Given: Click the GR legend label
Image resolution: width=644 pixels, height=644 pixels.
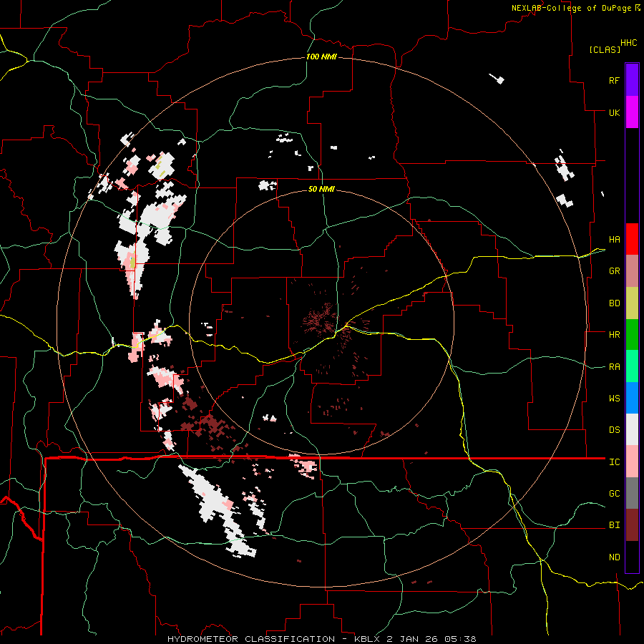Looking at the screenshot, I should [614, 271].
